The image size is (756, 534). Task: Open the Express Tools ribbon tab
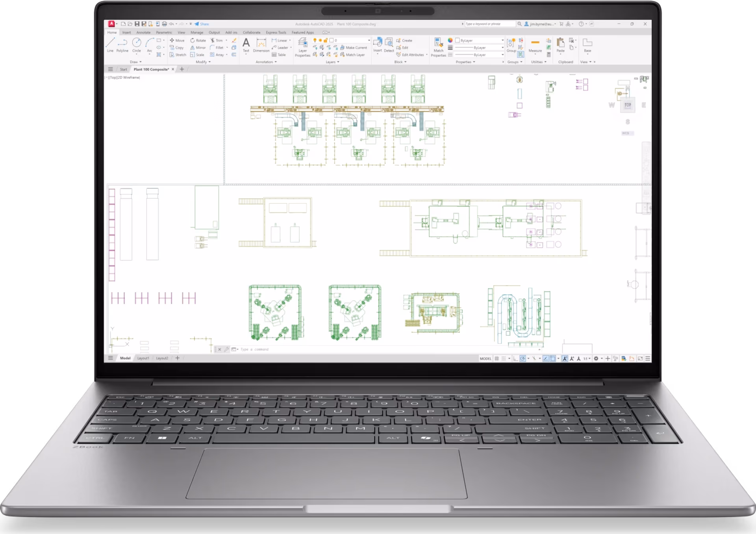(x=276, y=33)
